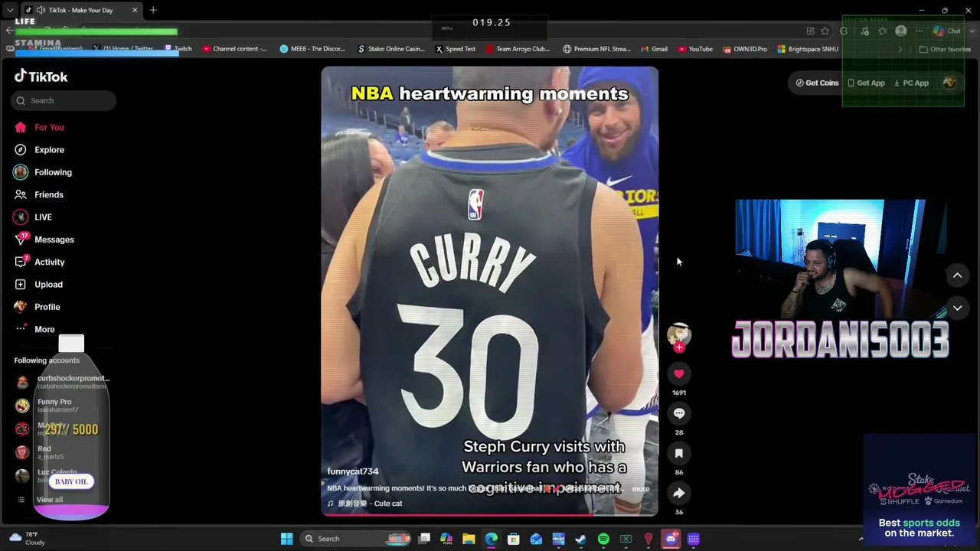The image size is (980, 551).
Task: Open the browser tab list dropdown
Action: (x=10, y=10)
